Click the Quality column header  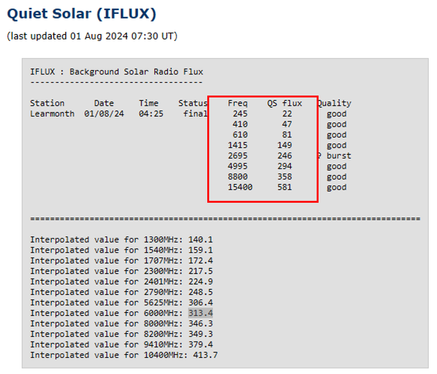click(334, 103)
